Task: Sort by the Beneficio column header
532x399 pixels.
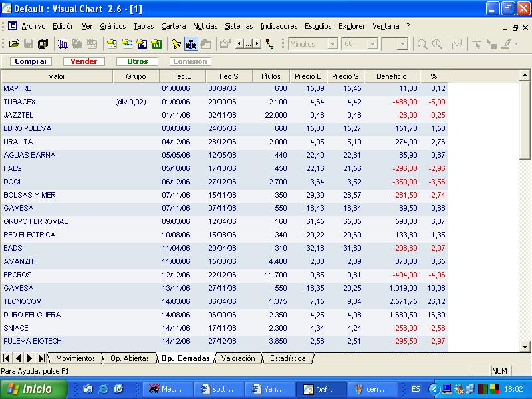Action: coord(392,76)
